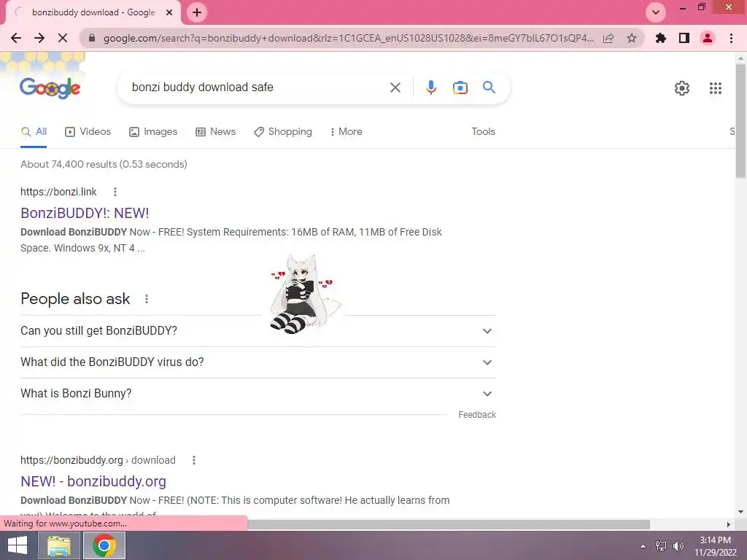
Task: Open Google apps grid
Action: 715,88
